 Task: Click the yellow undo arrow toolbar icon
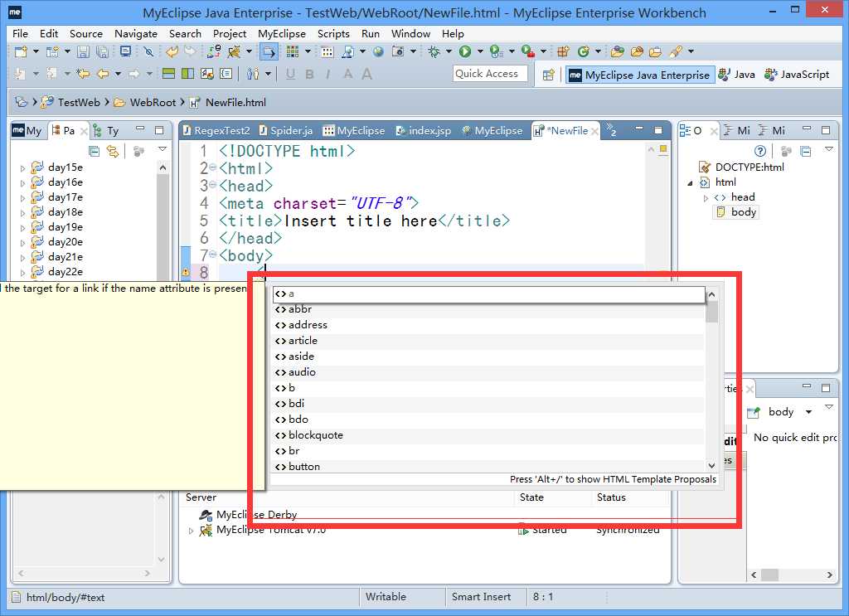point(172,51)
